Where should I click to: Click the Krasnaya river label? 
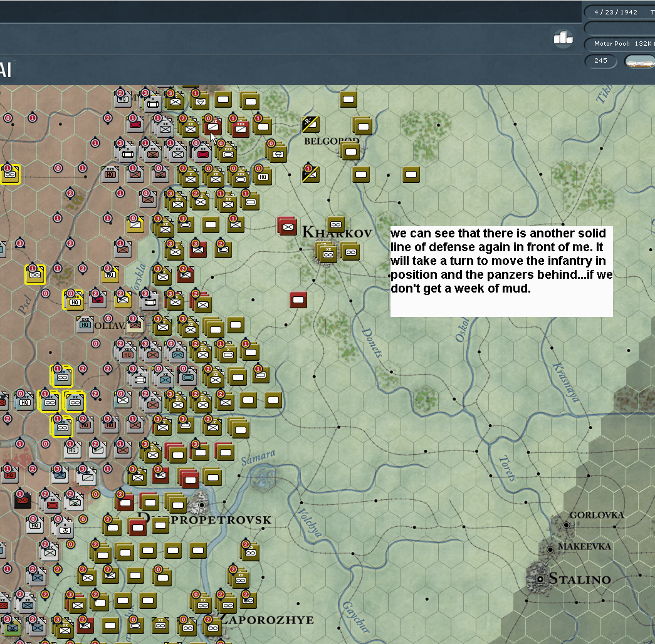(566, 382)
